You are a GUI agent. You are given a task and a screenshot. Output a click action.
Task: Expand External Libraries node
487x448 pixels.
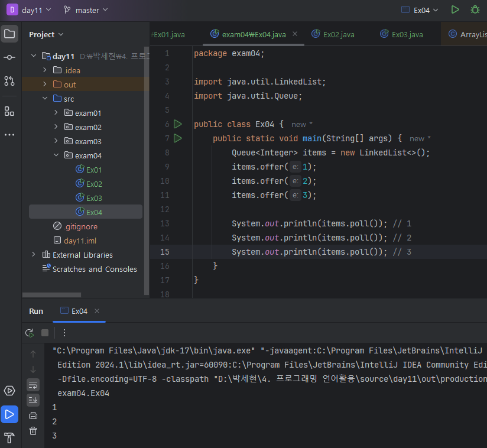point(34,255)
